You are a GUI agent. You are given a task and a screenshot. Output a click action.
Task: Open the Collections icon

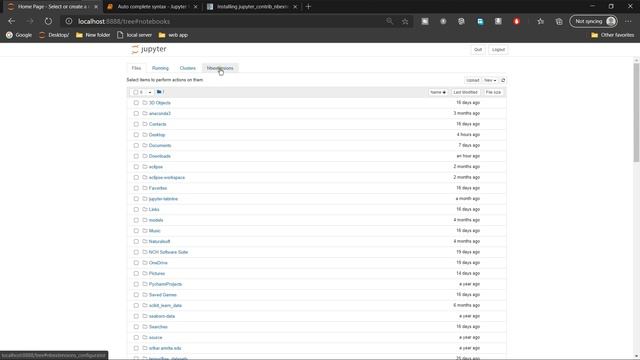559,21
